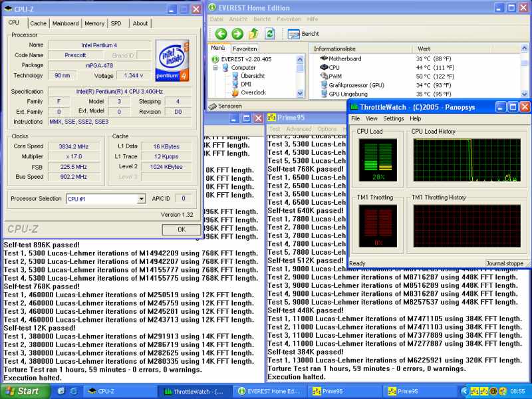Click the Specification field in CPU-Z
Viewport: 532px width, 399px height.
click(x=120, y=92)
